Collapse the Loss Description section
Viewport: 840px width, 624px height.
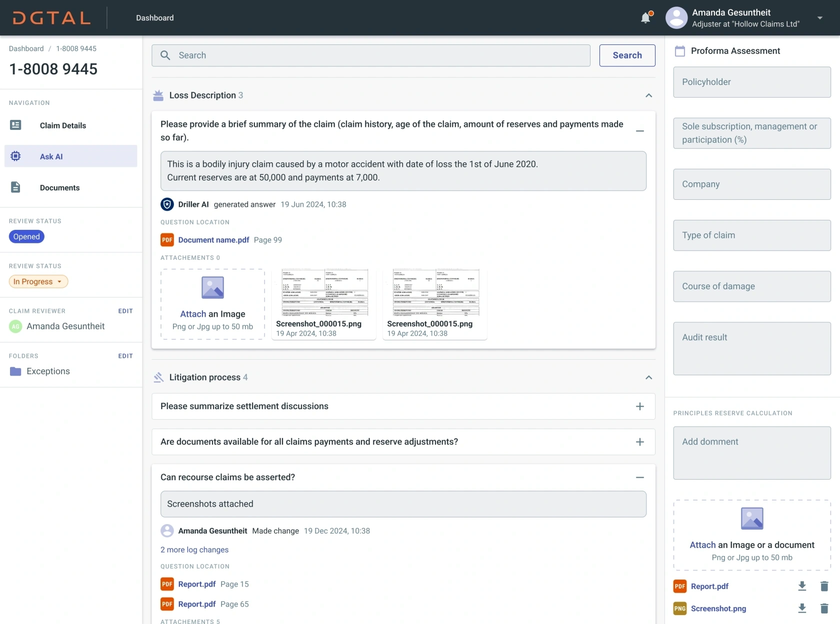648,95
